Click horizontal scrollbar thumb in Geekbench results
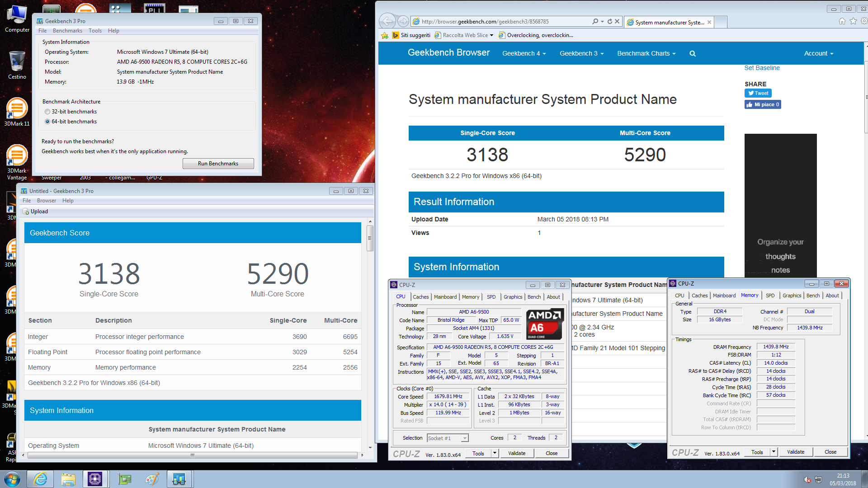 (192, 455)
